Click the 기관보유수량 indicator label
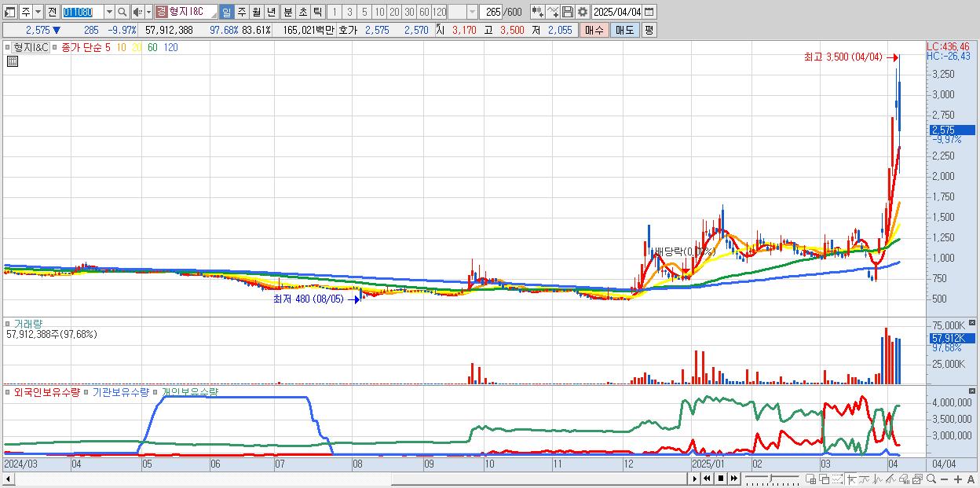This screenshot has width=980, height=488. (x=119, y=391)
